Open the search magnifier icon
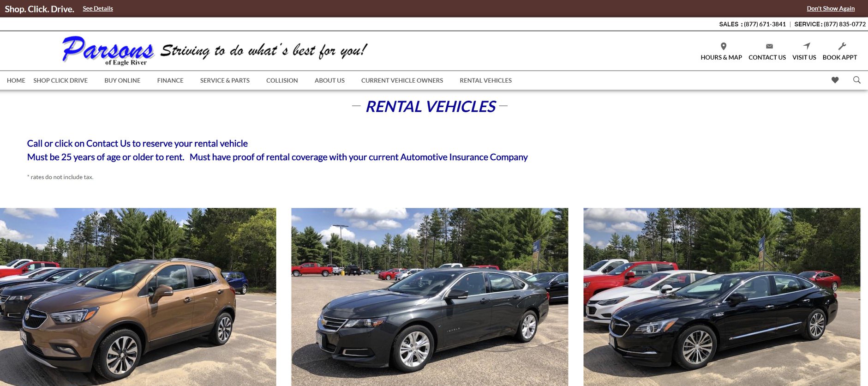The width and height of the screenshot is (868, 386). click(856, 80)
